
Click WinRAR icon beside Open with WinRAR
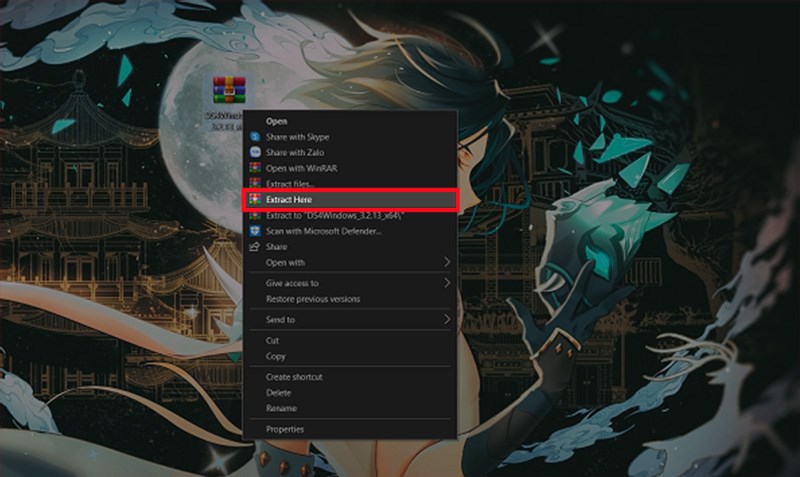pos(256,168)
